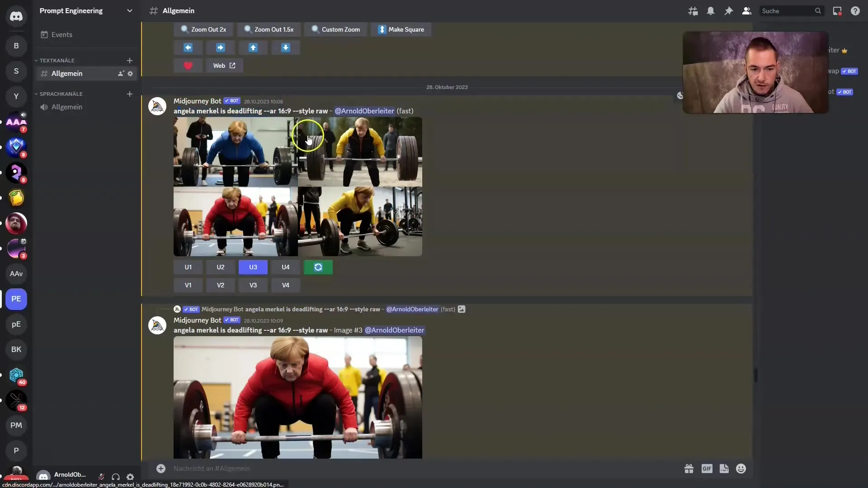
Task: Click the upward arrow navigation icon
Action: point(253,47)
